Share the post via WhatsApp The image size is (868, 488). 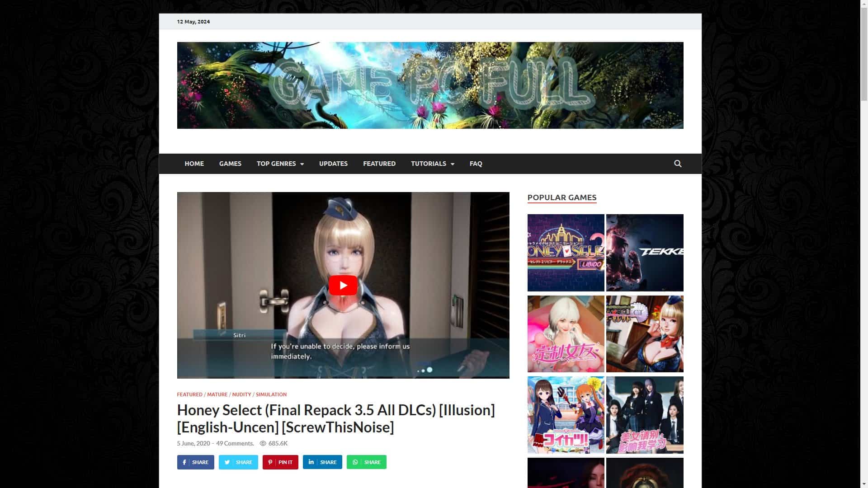(x=366, y=462)
